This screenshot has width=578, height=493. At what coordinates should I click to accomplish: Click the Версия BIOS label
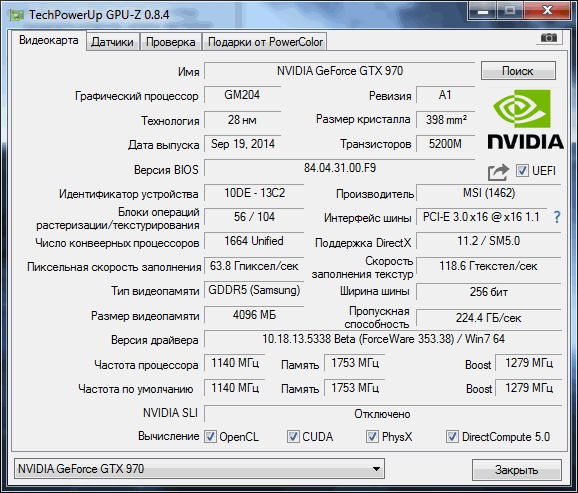166,170
